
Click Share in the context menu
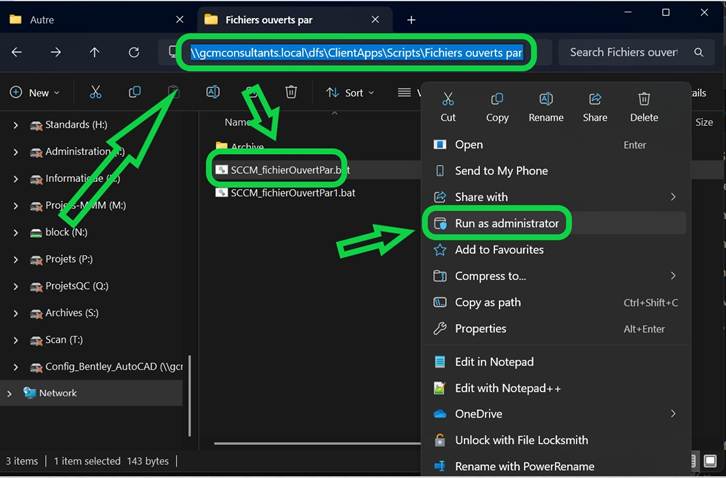tap(595, 107)
